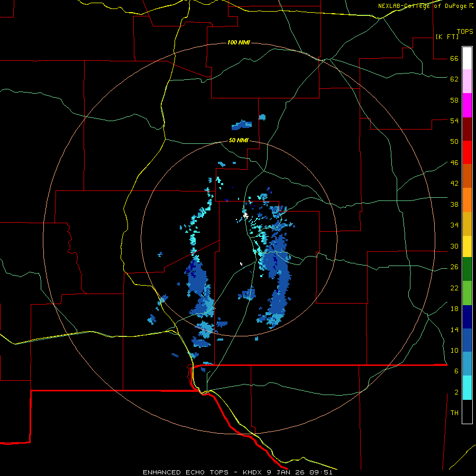The height and width of the screenshot is (476, 476).
Task: Click the legend value "46"
Action: tap(454, 163)
